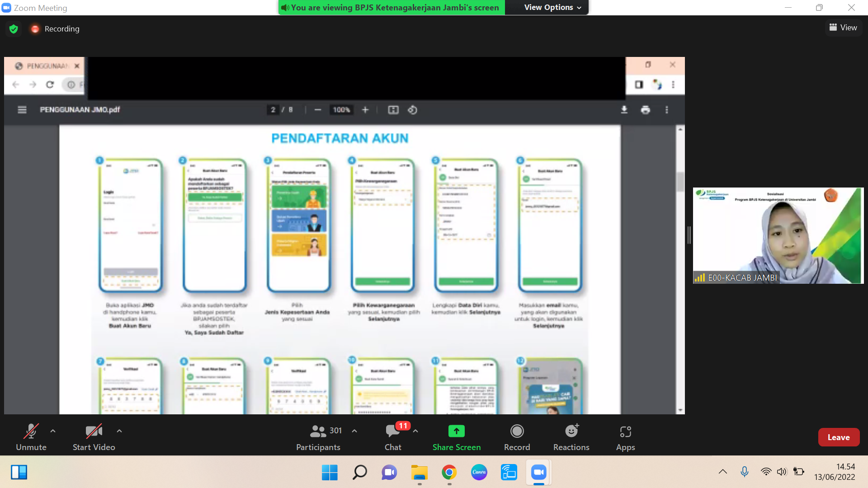This screenshot has height=488, width=868.
Task: Open Canva from the taskbar
Action: pos(479,472)
